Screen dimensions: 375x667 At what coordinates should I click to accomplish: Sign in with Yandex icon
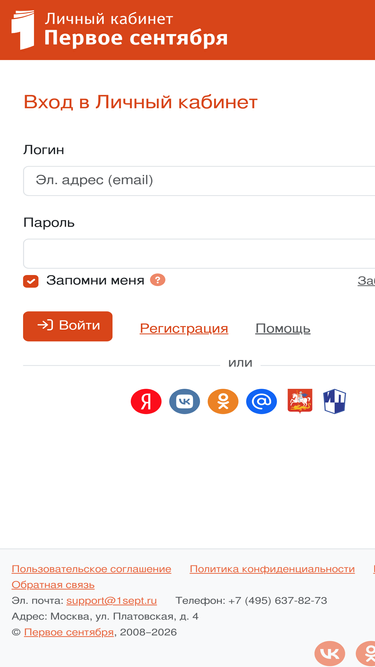click(x=146, y=401)
